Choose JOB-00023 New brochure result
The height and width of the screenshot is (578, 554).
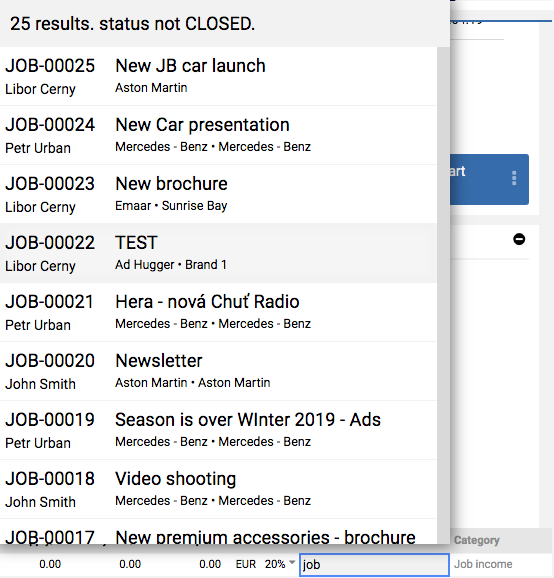218,194
